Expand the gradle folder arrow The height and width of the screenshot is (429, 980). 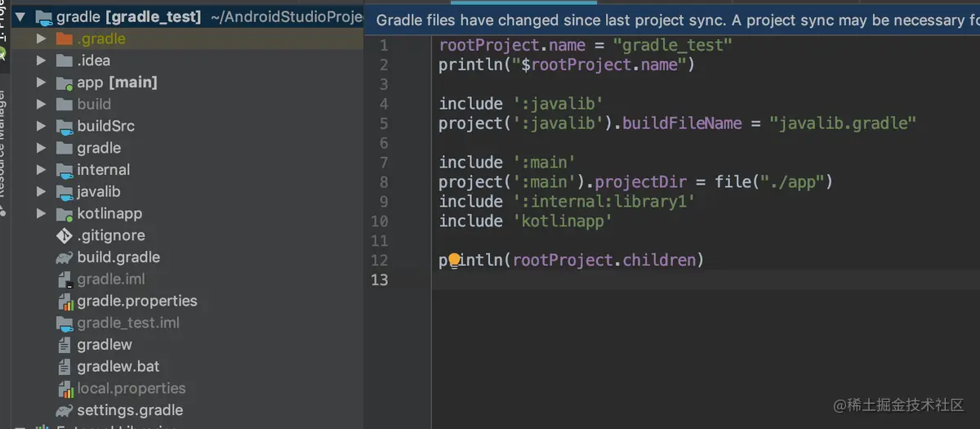(x=42, y=148)
